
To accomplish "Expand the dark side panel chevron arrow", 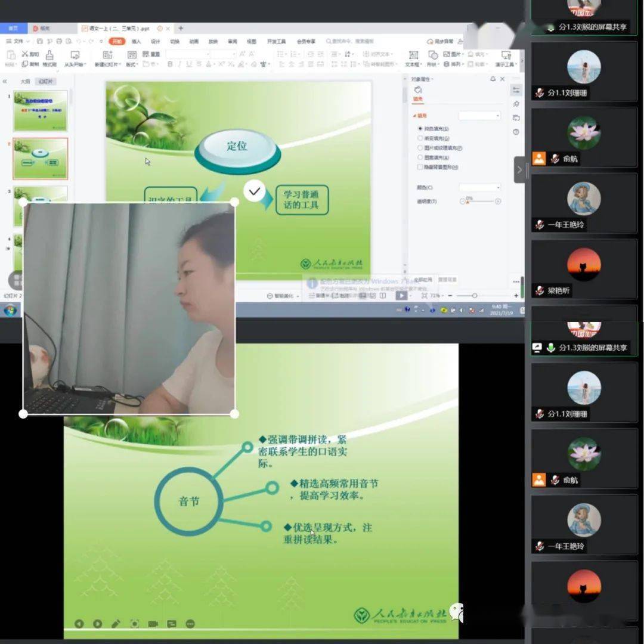I will pos(519,169).
